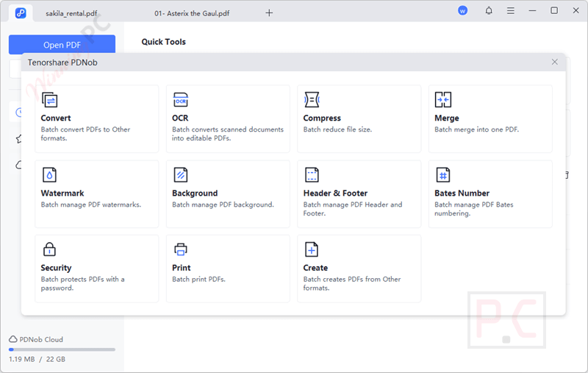Open the Watermark tool icon

click(49, 175)
